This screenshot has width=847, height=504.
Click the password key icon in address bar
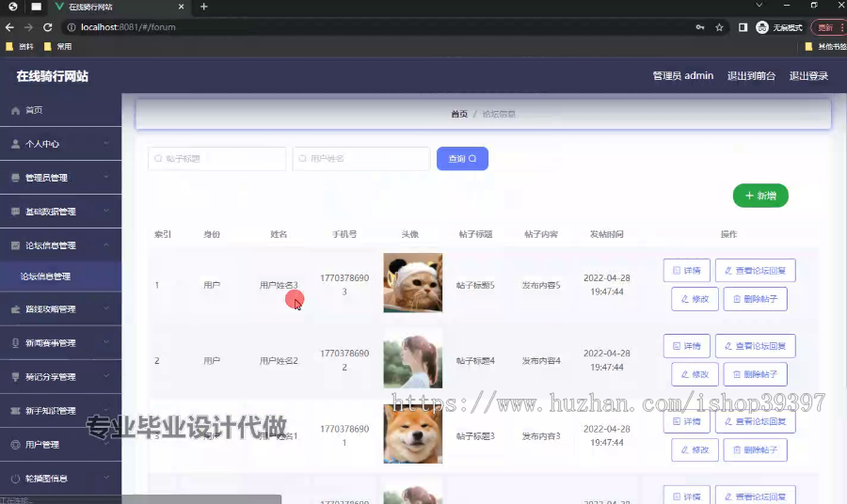pos(700,27)
